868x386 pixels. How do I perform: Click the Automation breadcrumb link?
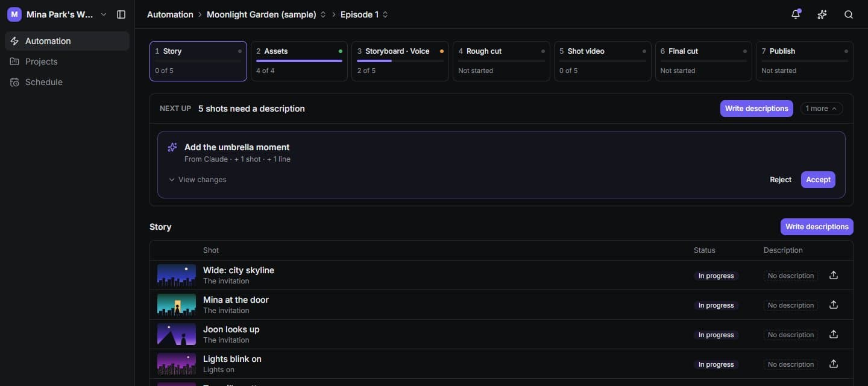(170, 14)
